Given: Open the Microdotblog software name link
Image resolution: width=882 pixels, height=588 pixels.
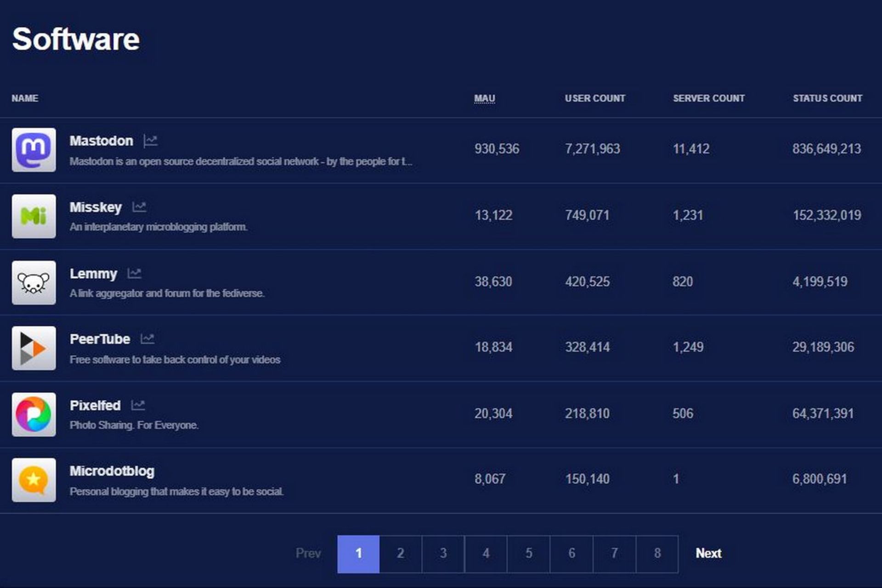Looking at the screenshot, I should 112,471.
